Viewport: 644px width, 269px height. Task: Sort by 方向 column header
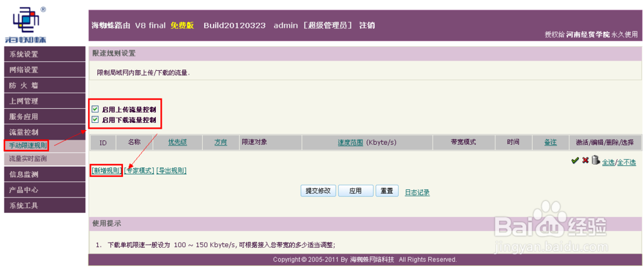click(x=220, y=142)
